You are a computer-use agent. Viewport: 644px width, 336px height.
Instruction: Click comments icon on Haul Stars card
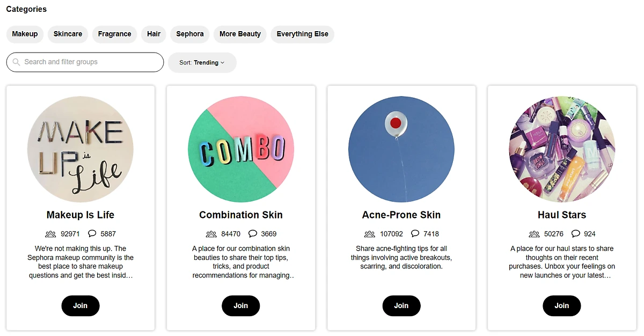pyautogui.click(x=576, y=233)
